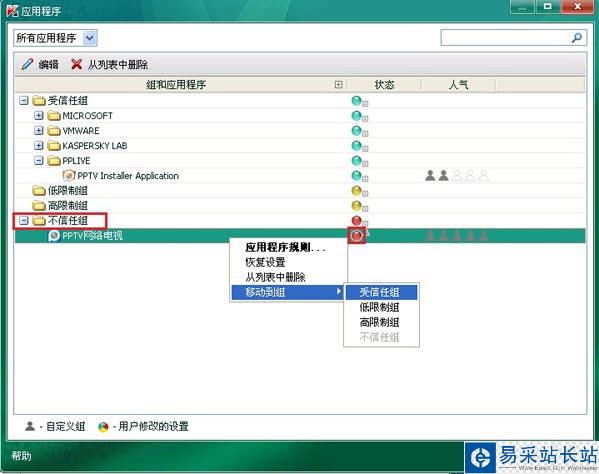Expand the VMWARE tree node

pyautogui.click(x=39, y=131)
